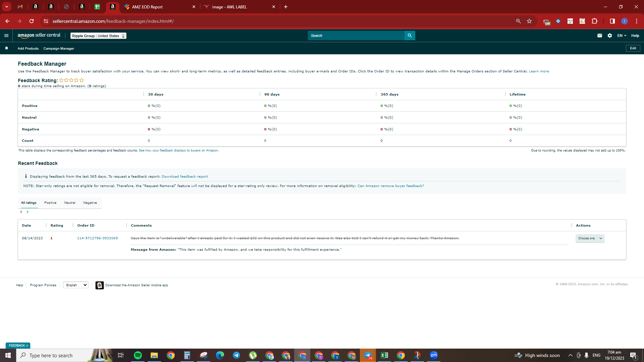Screen dimensions: 644x362
Task: Click the Seller Central search magnifier button
Action: (410, 36)
